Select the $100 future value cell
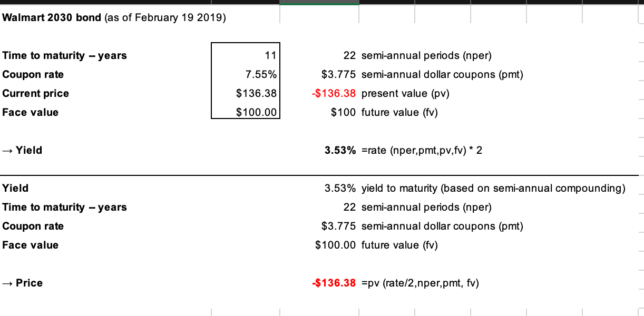The image size is (644, 316). click(x=344, y=112)
